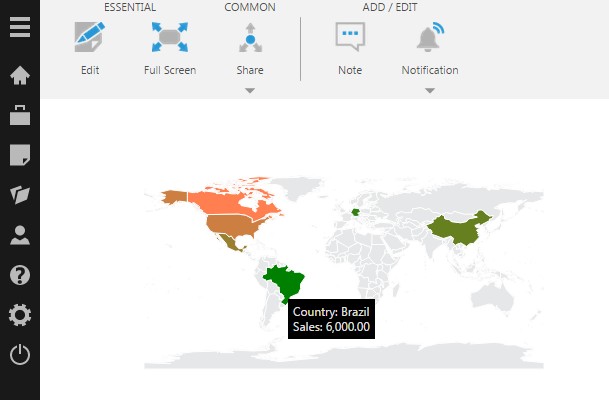
Task: Click the Share icon
Action: pos(250,38)
